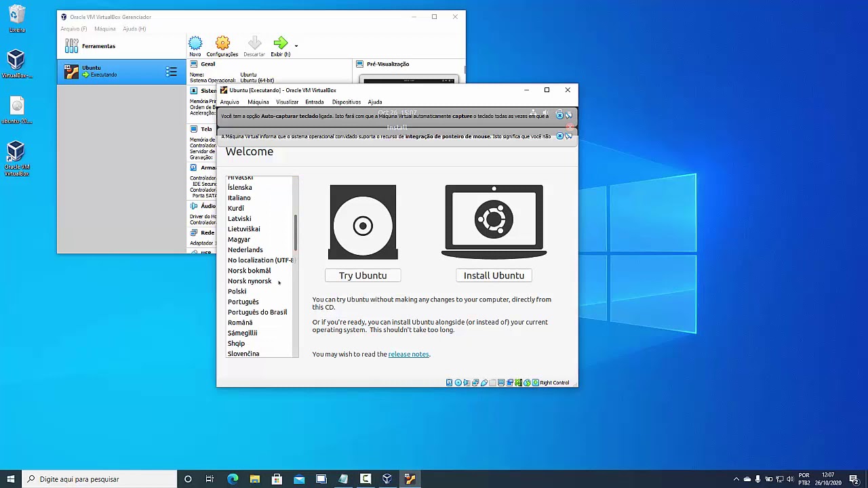Screen dimensions: 868x488
Task: Open the notification center icon in system tray
Action: (x=854, y=479)
